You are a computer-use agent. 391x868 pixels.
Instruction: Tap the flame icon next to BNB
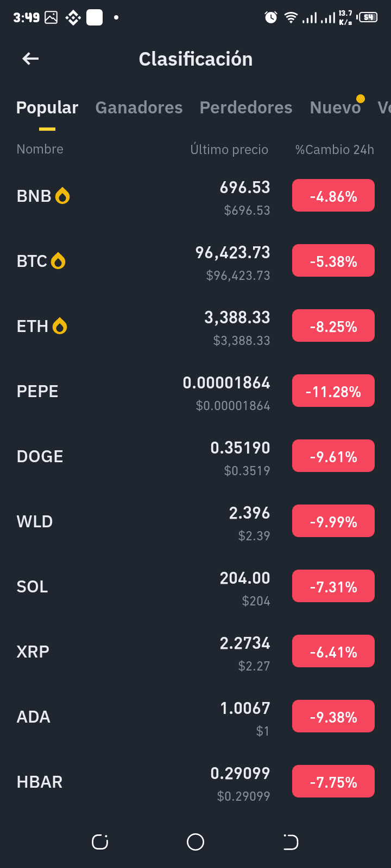[62, 196]
